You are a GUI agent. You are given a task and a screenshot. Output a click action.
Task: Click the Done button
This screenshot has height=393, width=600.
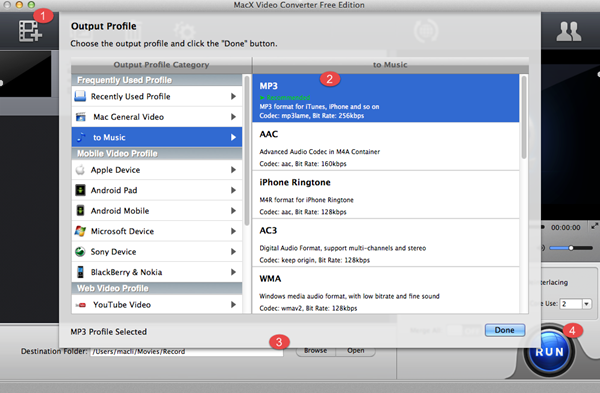point(505,330)
